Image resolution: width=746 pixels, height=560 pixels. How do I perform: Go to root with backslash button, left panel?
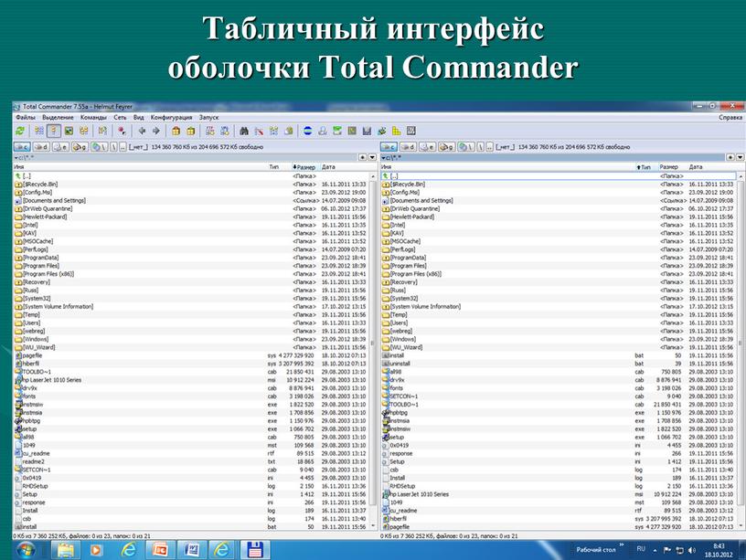pos(113,147)
